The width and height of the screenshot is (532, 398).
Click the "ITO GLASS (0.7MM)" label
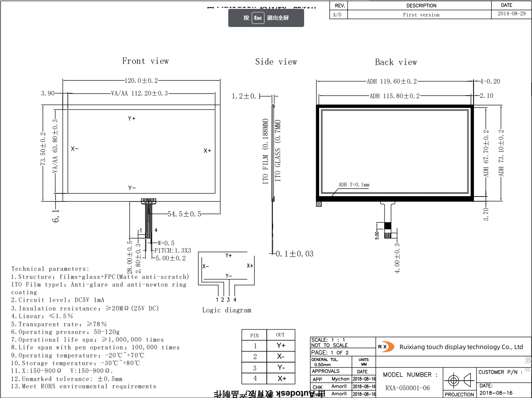point(278,151)
